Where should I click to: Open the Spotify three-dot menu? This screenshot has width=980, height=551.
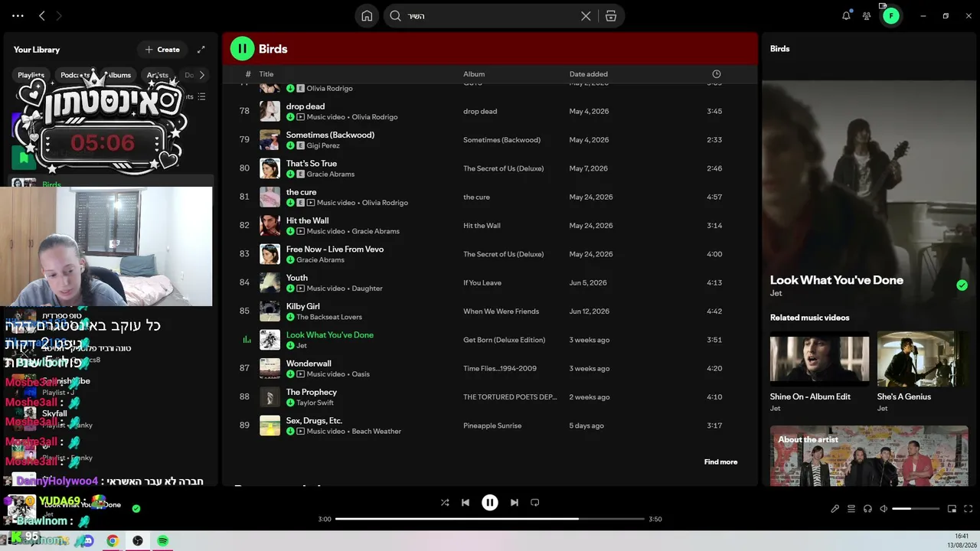pyautogui.click(x=18, y=15)
